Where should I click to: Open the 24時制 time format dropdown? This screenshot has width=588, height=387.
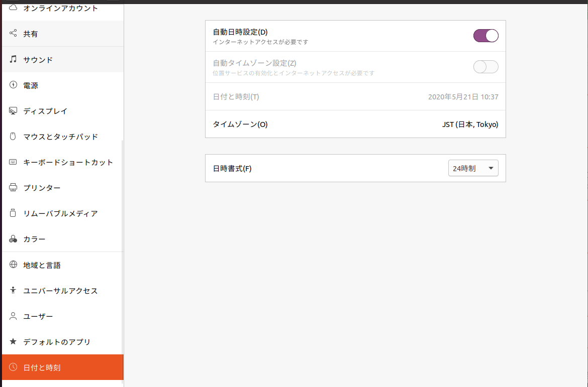click(x=473, y=168)
